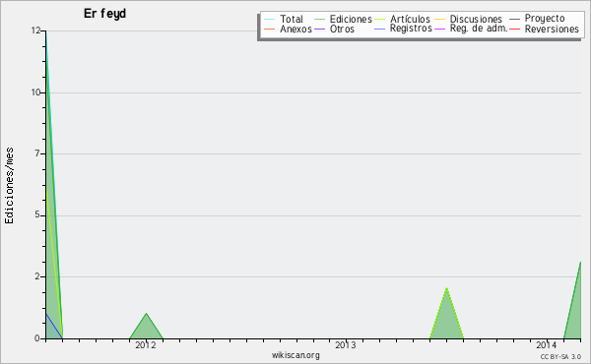Click the y-axis label 'Ediciones/mes'
This screenshot has height=364, width=591.
(9, 186)
